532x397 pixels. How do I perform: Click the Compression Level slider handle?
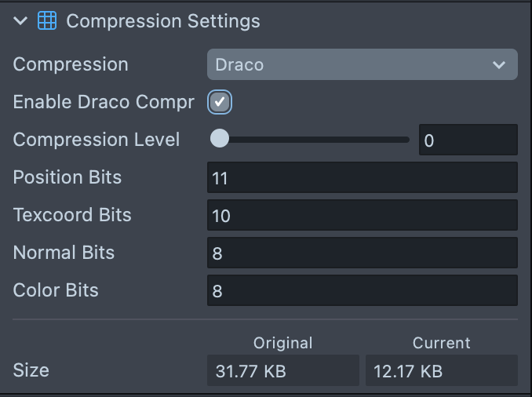[220, 139]
